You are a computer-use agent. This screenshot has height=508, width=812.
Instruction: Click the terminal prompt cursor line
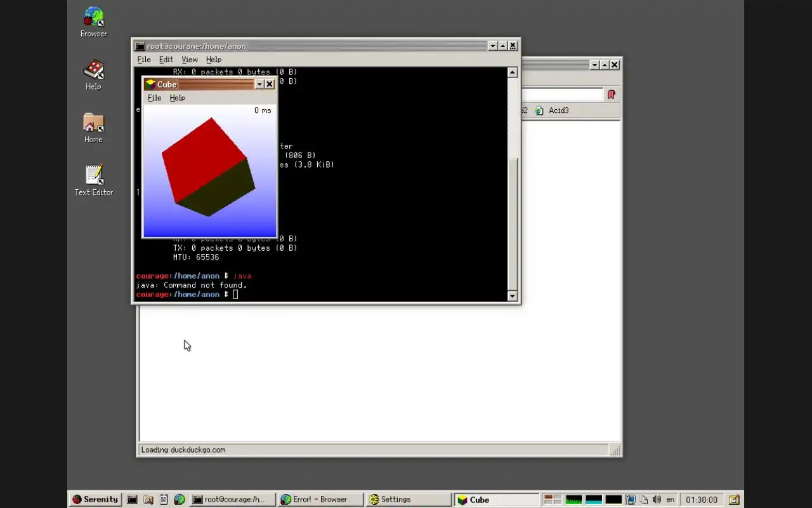click(187, 295)
